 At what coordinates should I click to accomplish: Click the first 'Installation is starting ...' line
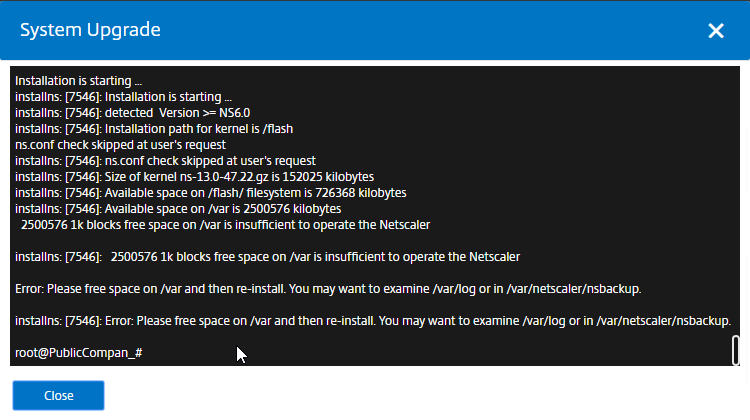point(78,81)
